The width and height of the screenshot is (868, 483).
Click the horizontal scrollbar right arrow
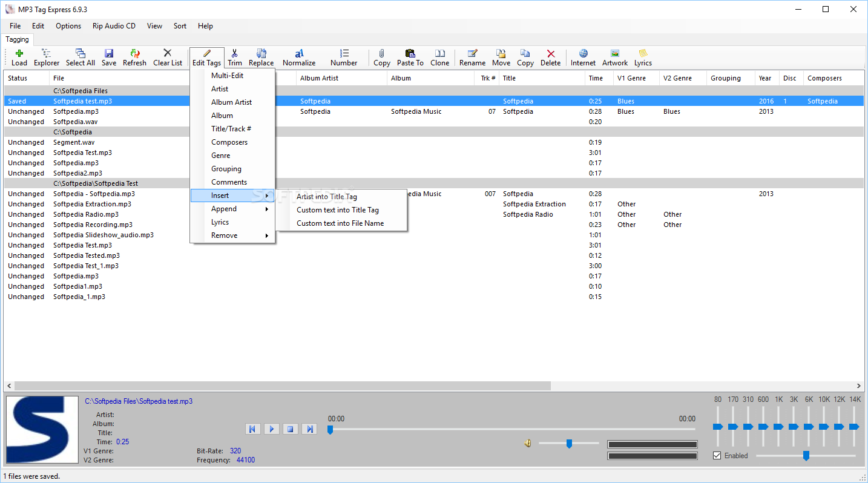pos(858,386)
